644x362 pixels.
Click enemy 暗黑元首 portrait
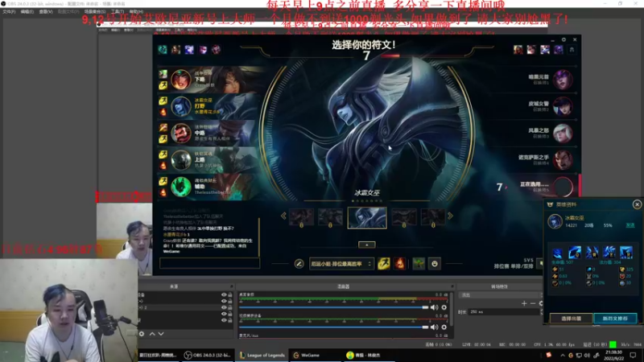(x=562, y=80)
